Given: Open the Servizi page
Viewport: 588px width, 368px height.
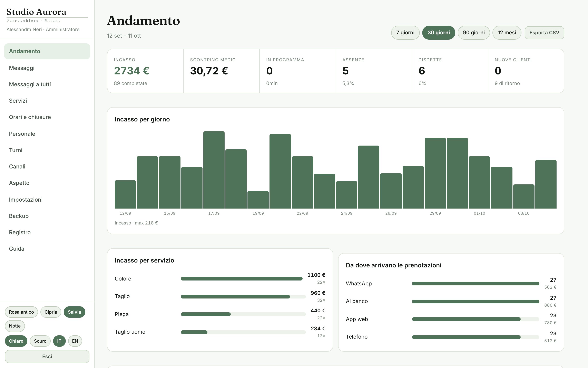Looking at the screenshot, I should [47, 101].
